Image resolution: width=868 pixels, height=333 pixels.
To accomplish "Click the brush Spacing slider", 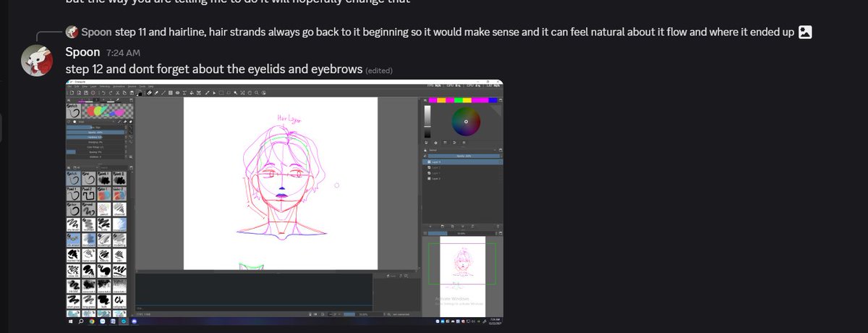I will click(95, 152).
